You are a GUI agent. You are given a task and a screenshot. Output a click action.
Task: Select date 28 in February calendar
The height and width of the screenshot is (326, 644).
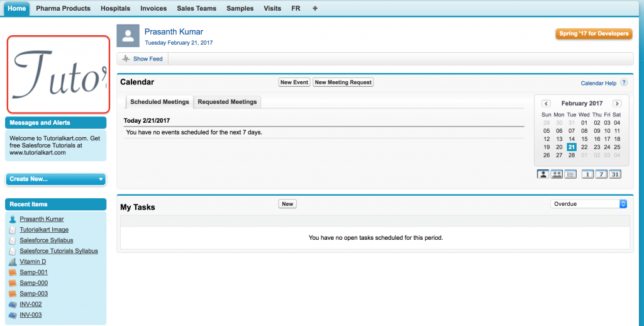(x=571, y=155)
